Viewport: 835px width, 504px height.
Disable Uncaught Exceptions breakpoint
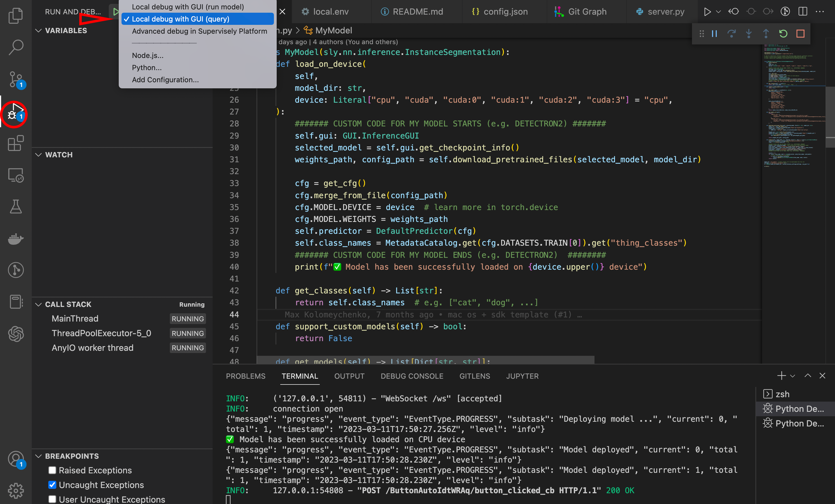click(52, 485)
